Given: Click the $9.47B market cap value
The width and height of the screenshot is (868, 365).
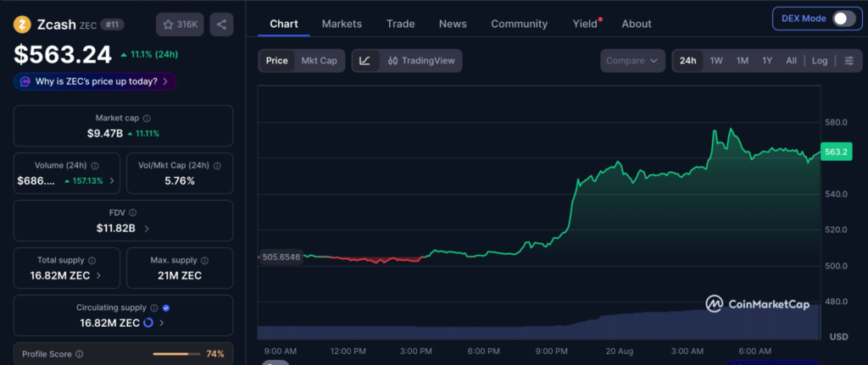Looking at the screenshot, I should coord(104,133).
